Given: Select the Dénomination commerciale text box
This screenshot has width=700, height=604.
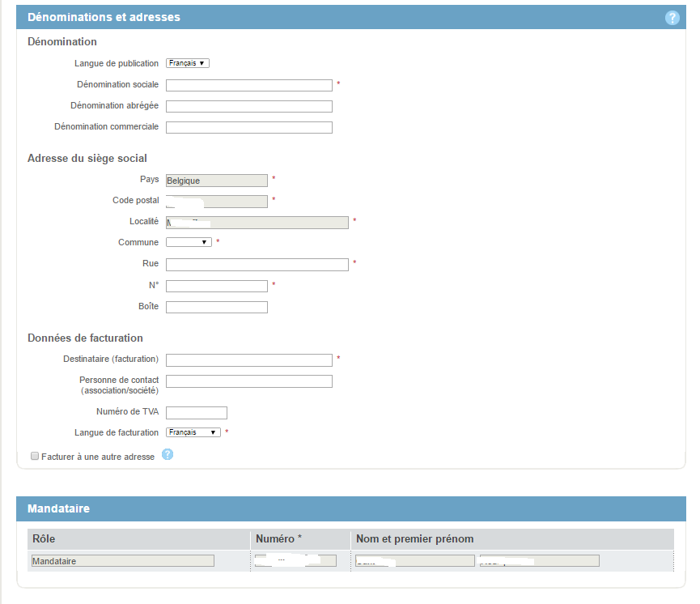Looking at the screenshot, I should point(249,127).
